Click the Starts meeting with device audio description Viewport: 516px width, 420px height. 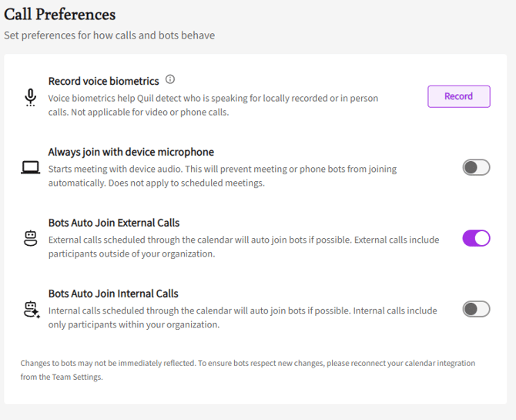click(x=222, y=176)
